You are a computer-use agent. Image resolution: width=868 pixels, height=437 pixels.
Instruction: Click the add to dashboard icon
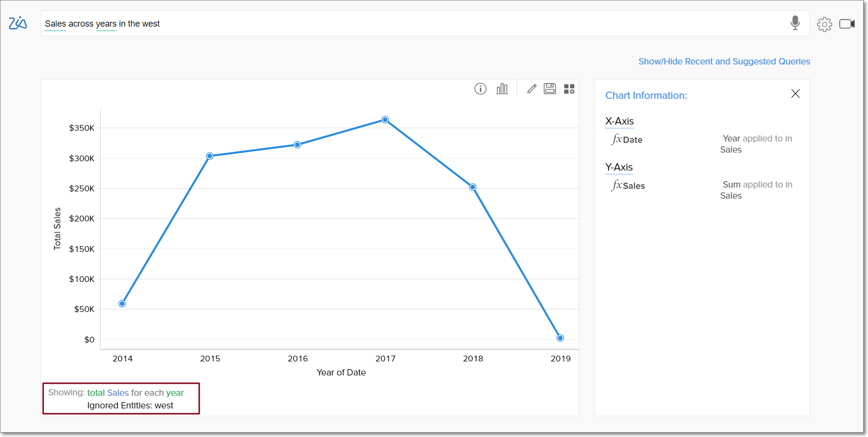(569, 89)
